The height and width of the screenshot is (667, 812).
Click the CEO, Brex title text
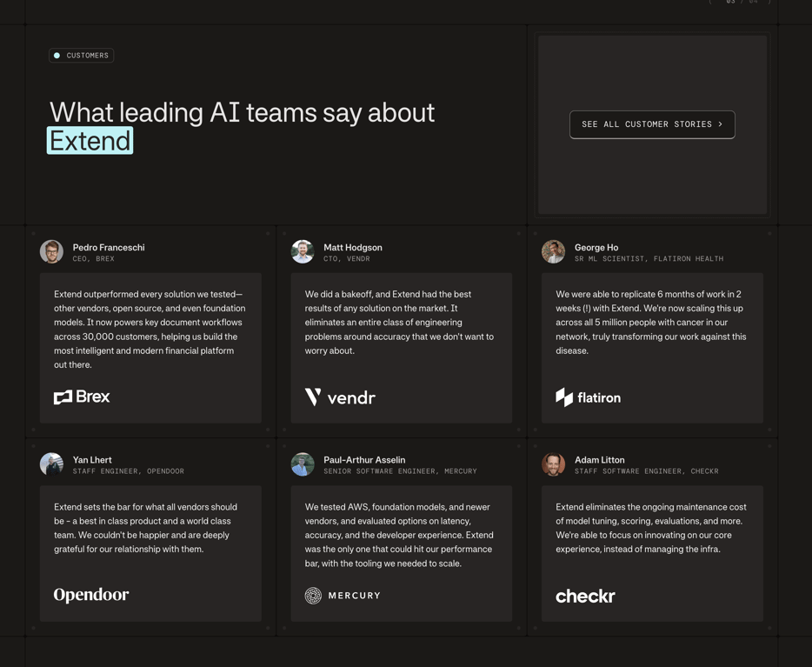pyautogui.click(x=93, y=259)
